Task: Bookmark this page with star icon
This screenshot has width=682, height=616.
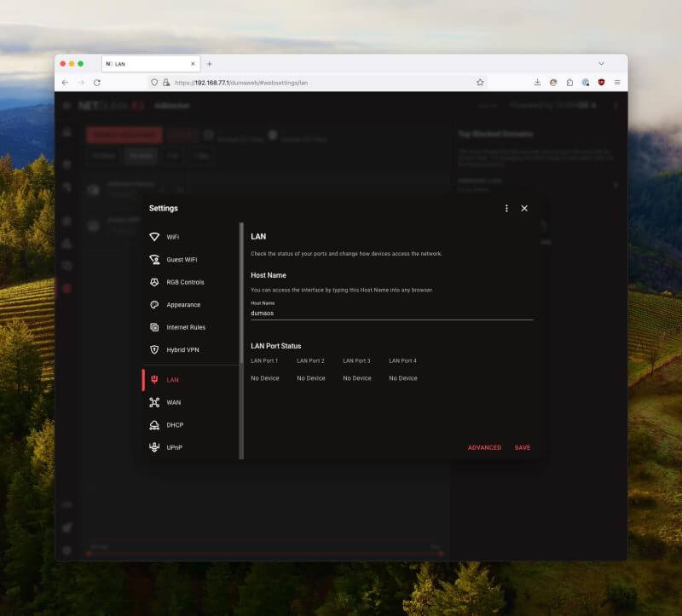Action: (x=480, y=83)
